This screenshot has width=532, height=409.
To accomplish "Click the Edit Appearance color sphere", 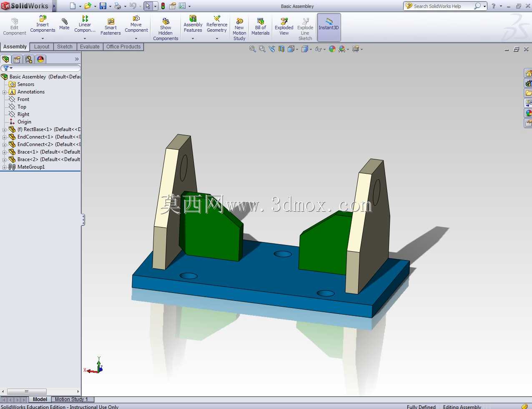I will (332, 49).
